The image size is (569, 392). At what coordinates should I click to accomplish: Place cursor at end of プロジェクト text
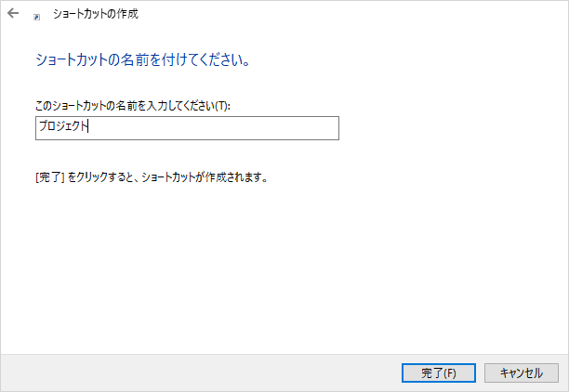pyautogui.click(x=87, y=128)
